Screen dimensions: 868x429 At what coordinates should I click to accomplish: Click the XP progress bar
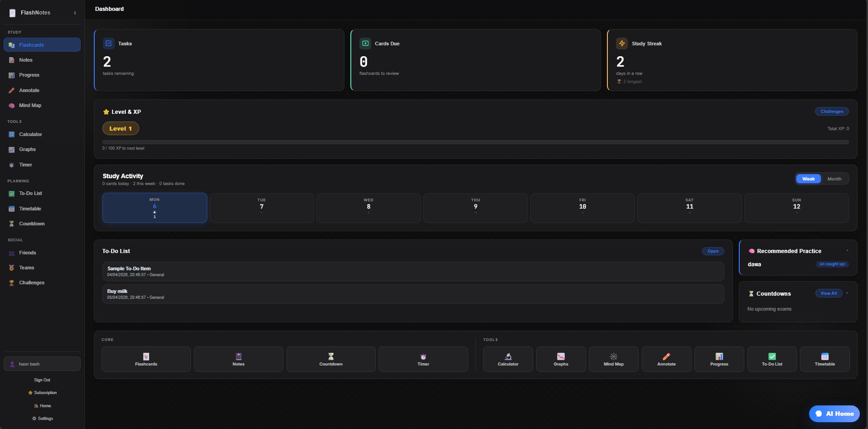[x=475, y=142]
